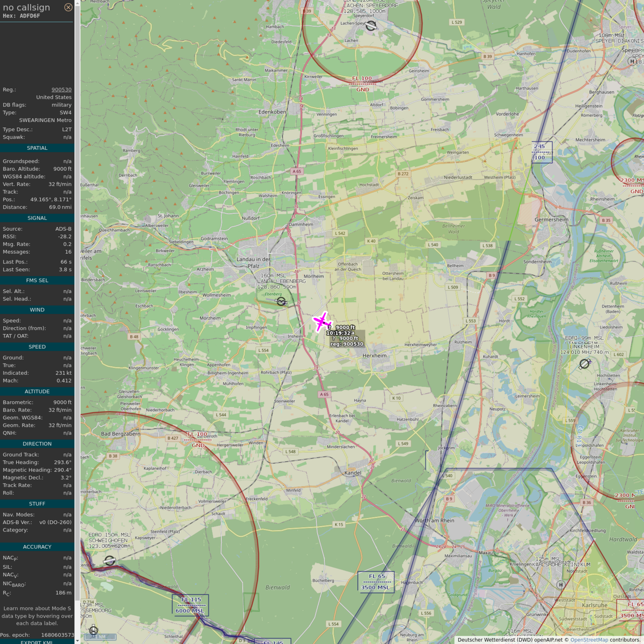This screenshot has width=644, height=644.
Task: Click the magenta aircraft icon on map
Action: [321, 322]
